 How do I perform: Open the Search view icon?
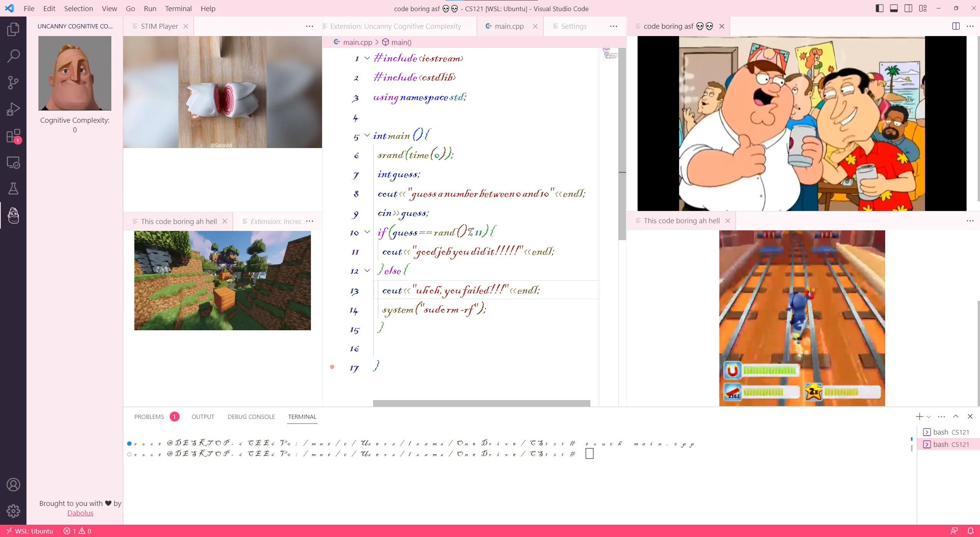[13, 56]
